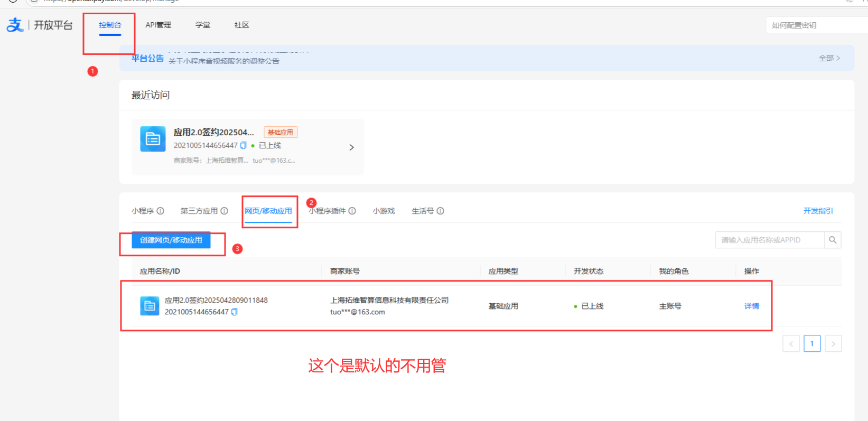The image size is (868, 421).
Task: Open the 控制台 tab
Action: point(110,25)
